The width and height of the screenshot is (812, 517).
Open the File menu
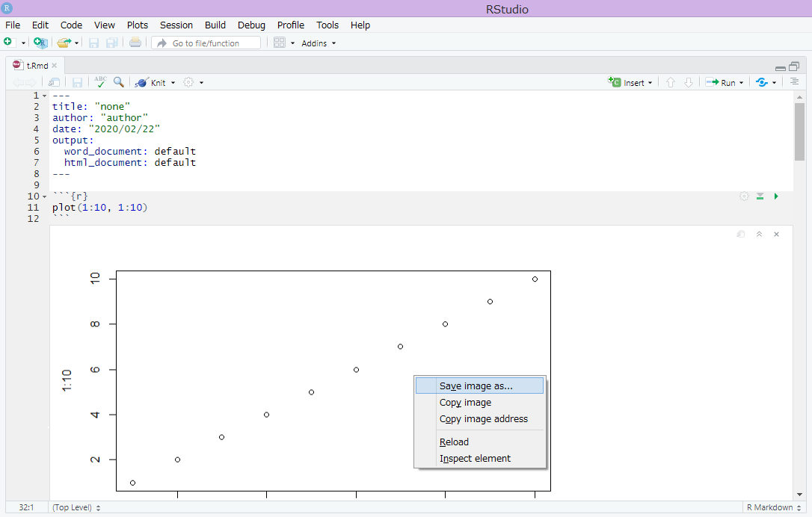pos(13,25)
